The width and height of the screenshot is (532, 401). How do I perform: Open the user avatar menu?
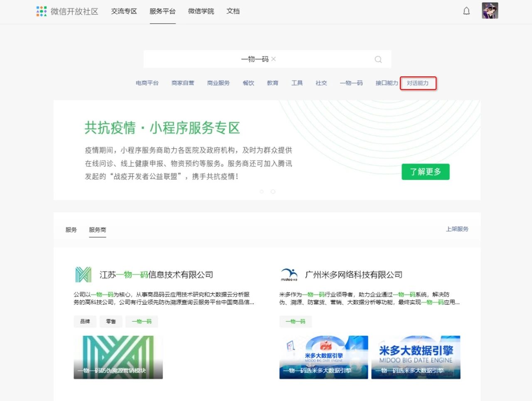point(490,11)
